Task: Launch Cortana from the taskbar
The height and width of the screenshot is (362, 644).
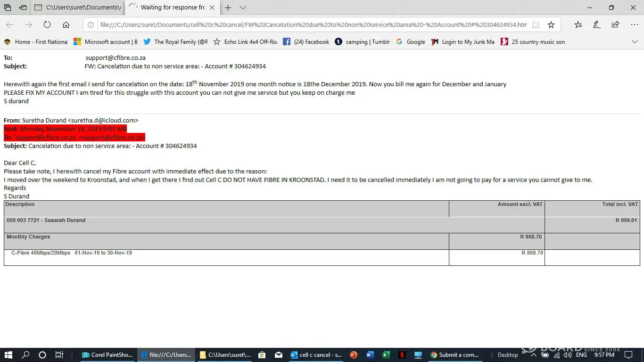Action: tap(42, 355)
